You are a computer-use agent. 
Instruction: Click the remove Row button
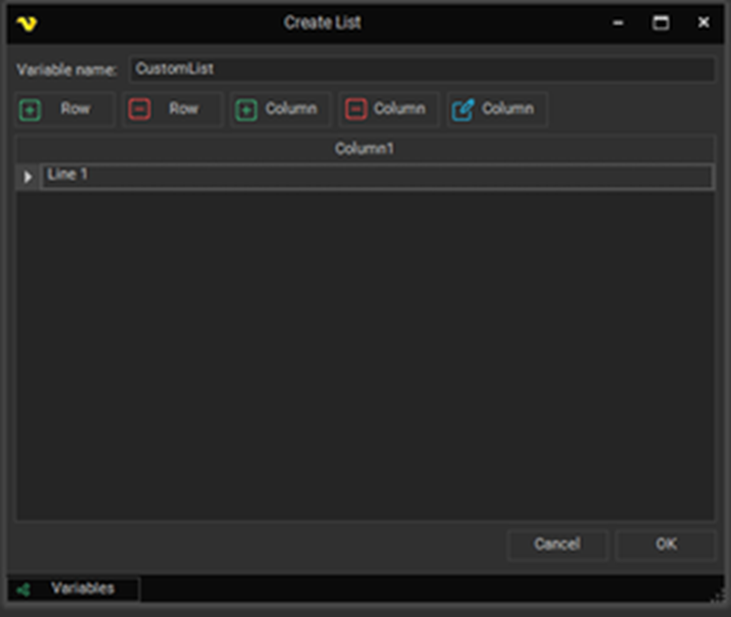tap(172, 109)
